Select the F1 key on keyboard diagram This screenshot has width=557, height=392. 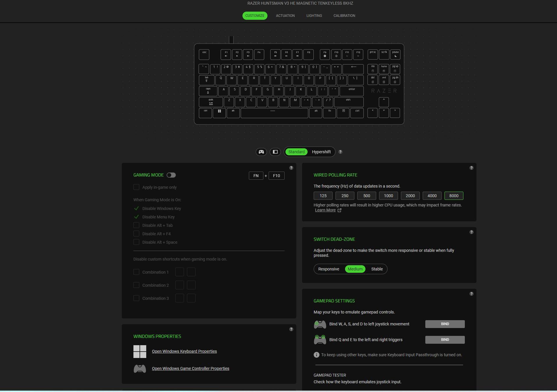pos(226,54)
